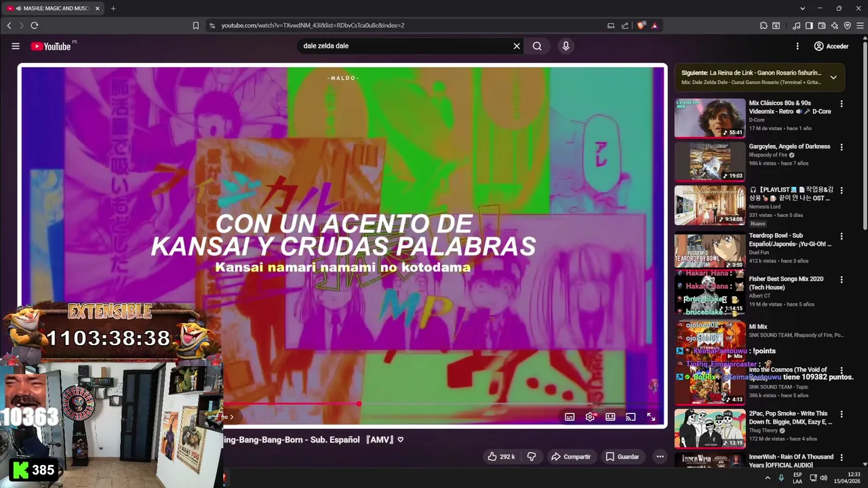Open the player settings gear
868x488 pixels.
(x=590, y=417)
